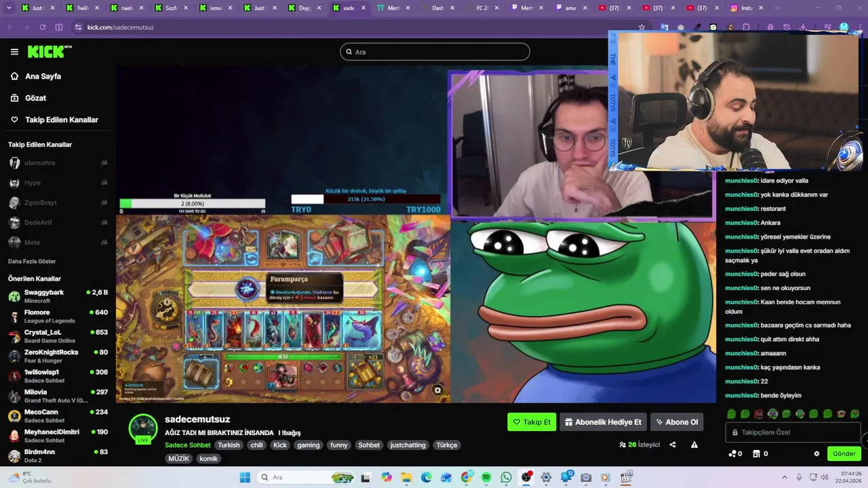Open recommended channel Milovia
This screenshot has width=868, height=488.
(x=58, y=396)
